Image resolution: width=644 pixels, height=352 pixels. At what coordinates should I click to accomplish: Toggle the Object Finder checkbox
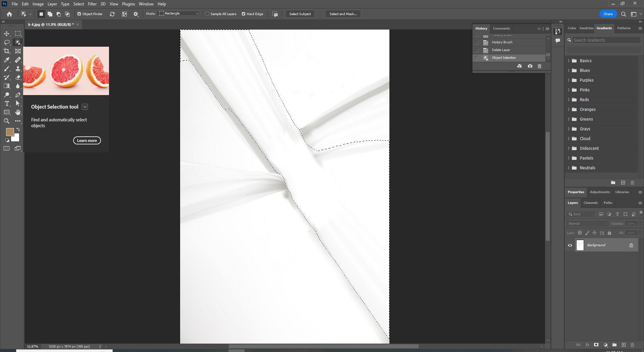(79, 14)
